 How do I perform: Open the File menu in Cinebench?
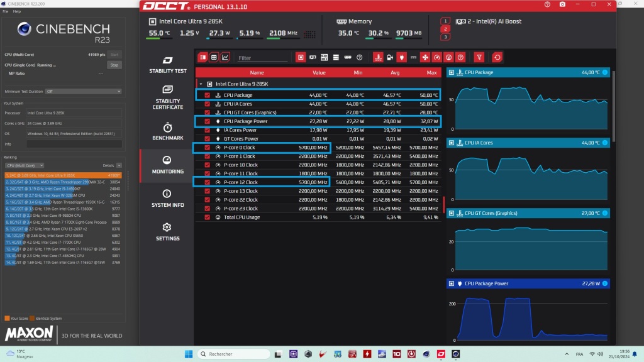(5, 11)
